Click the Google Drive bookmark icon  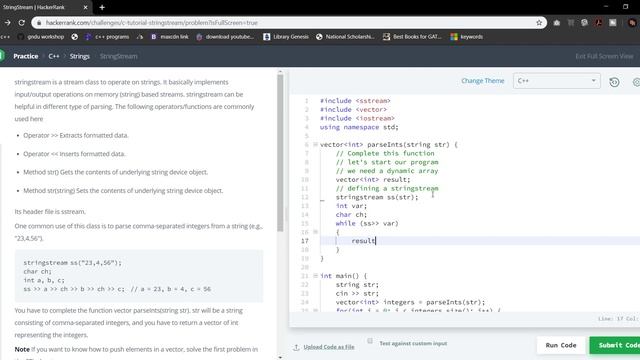point(140,37)
